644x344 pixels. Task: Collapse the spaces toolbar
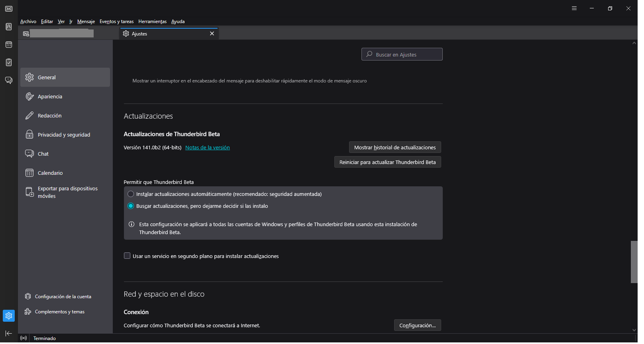(x=9, y=333)
